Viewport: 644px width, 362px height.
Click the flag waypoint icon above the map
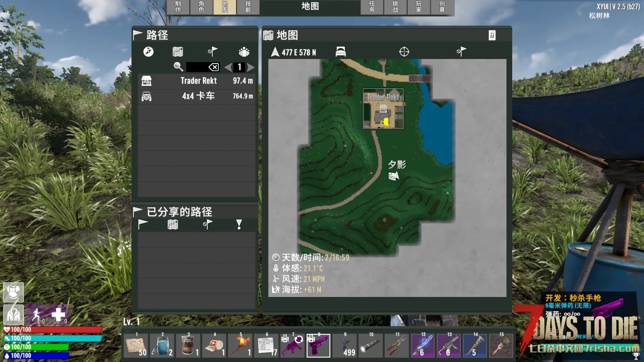tap(461, 52)
